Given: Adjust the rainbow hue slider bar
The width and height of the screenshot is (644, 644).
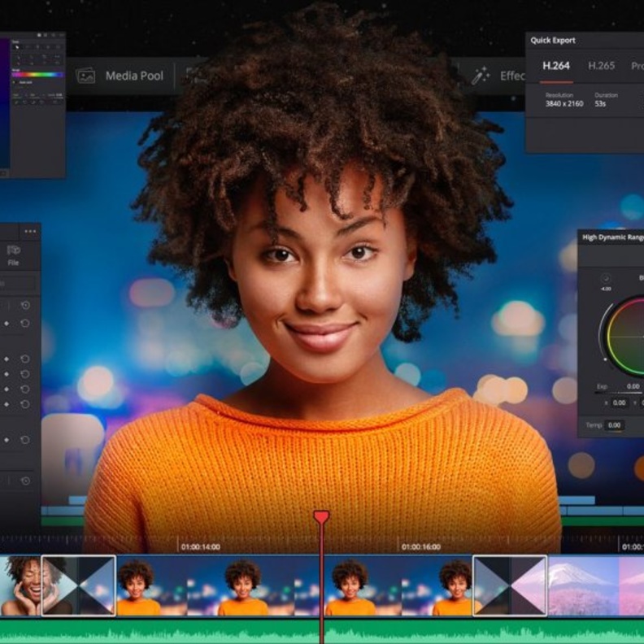Looking at the screenshot, I should [x=37, y=75].
